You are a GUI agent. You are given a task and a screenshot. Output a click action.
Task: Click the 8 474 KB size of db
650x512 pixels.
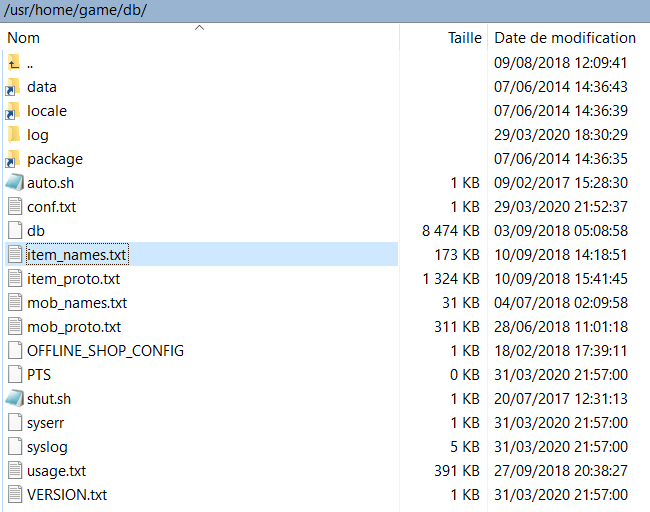451,231
